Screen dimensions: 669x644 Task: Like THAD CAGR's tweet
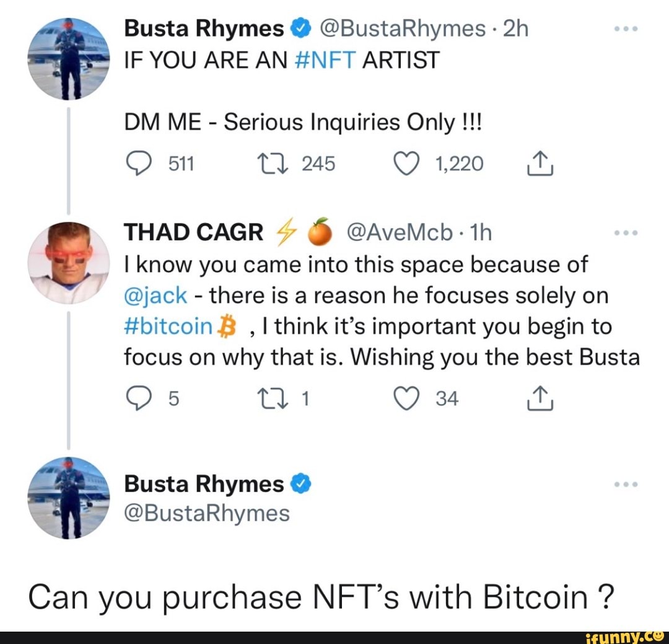407,399
